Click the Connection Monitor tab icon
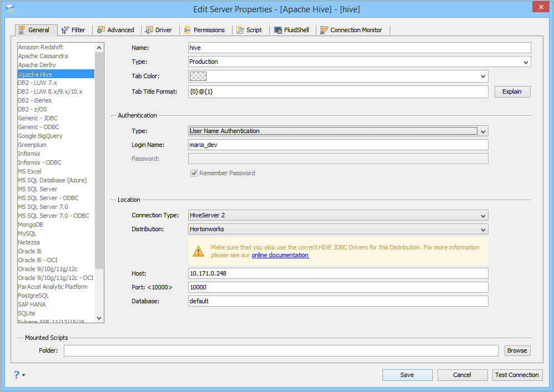Viewport: 554px width, 392px height. click(324, 30)
